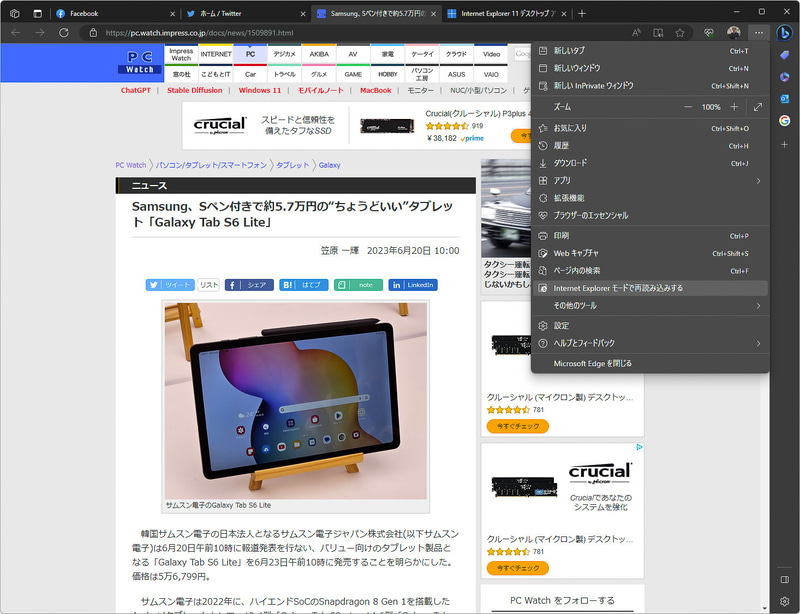Switch to the Facebook tab
The height and width of the screenshot is (614, 800).
(x=116, y=14)
